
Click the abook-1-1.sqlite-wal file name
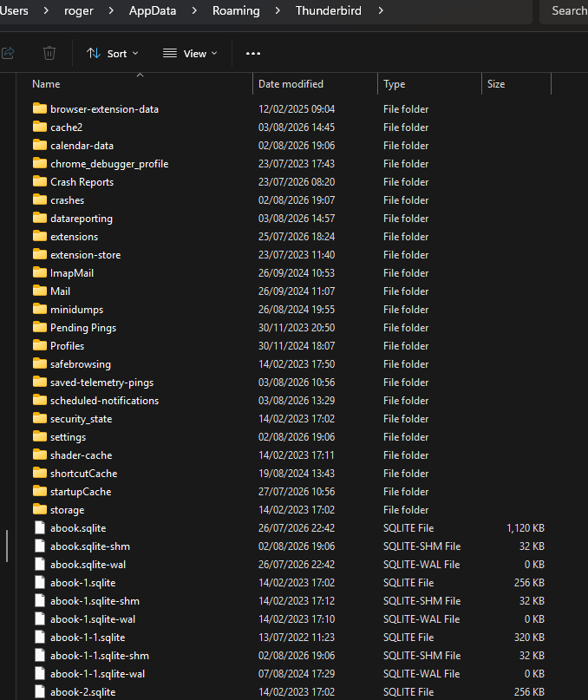(x=97, y=674)
